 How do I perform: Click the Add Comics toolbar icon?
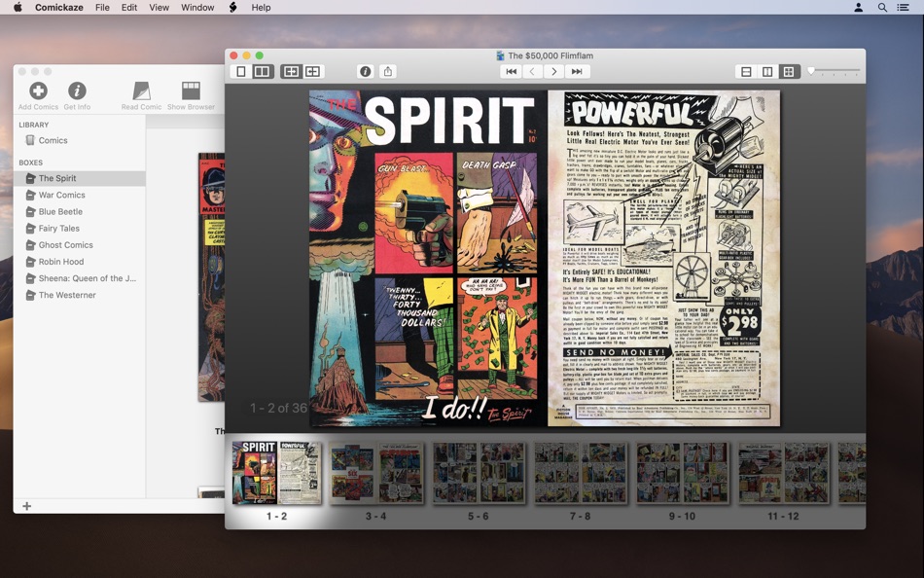pyautogui.click(x=37, y=92)
